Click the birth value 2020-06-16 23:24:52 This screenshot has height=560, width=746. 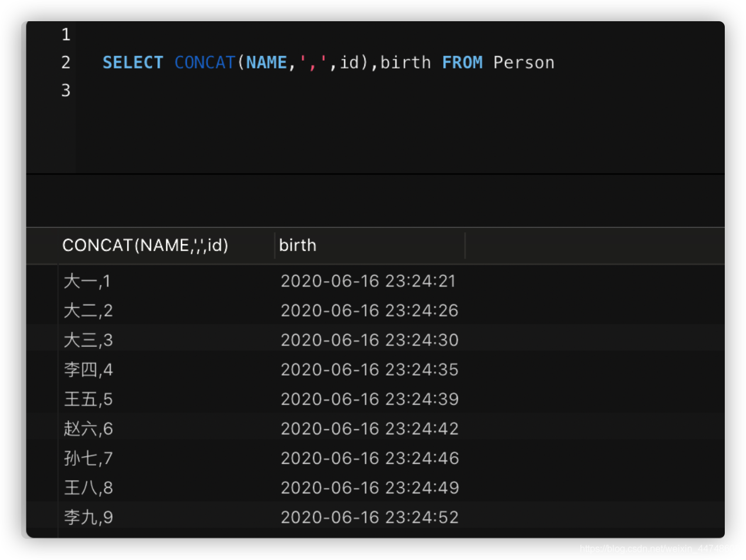(x=369, y=517)
